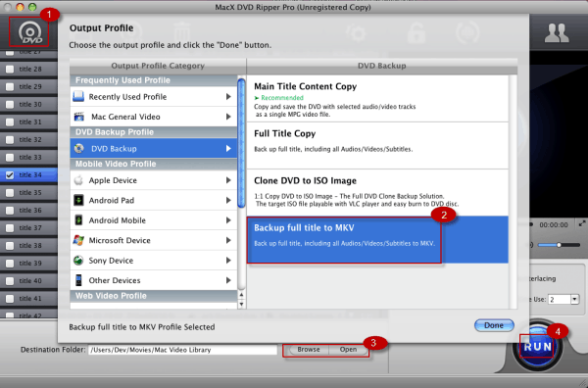Click the Done button

(494, 325)
